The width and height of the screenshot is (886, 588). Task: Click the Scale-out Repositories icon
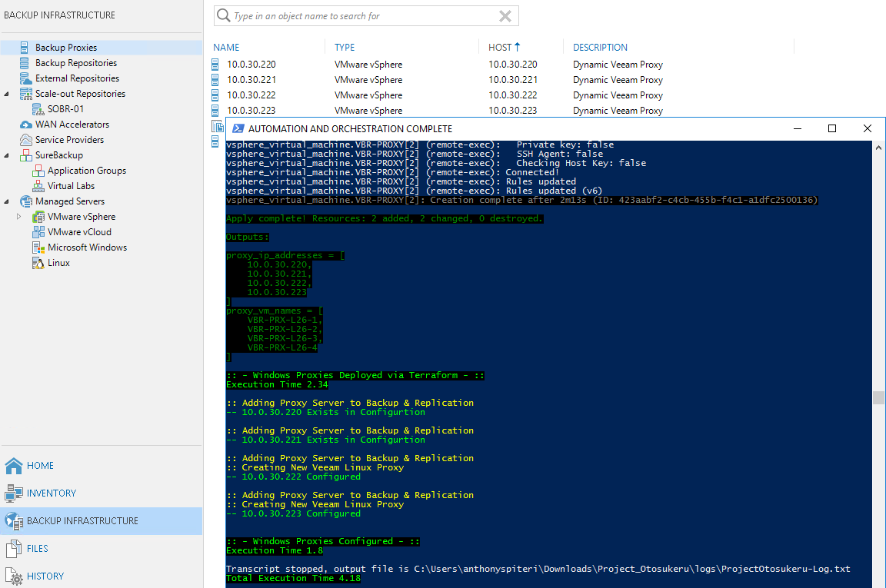coord(26,93)
